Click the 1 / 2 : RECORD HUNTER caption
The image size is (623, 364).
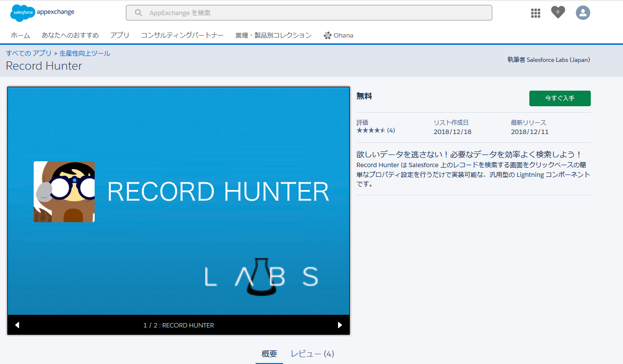[179, 325]
